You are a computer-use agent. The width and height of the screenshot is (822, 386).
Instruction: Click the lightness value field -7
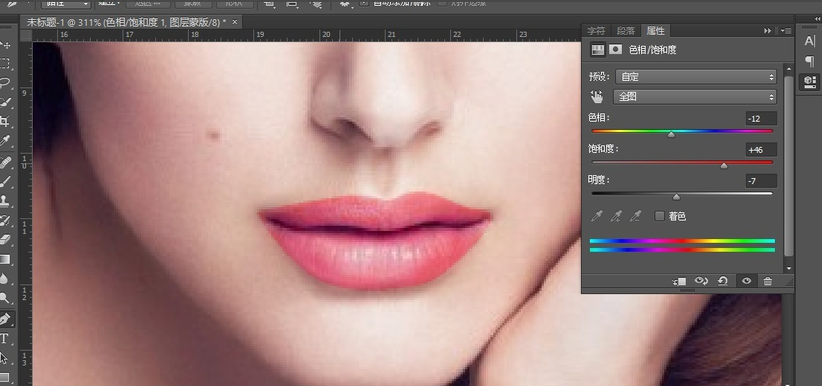pos(761,181)
